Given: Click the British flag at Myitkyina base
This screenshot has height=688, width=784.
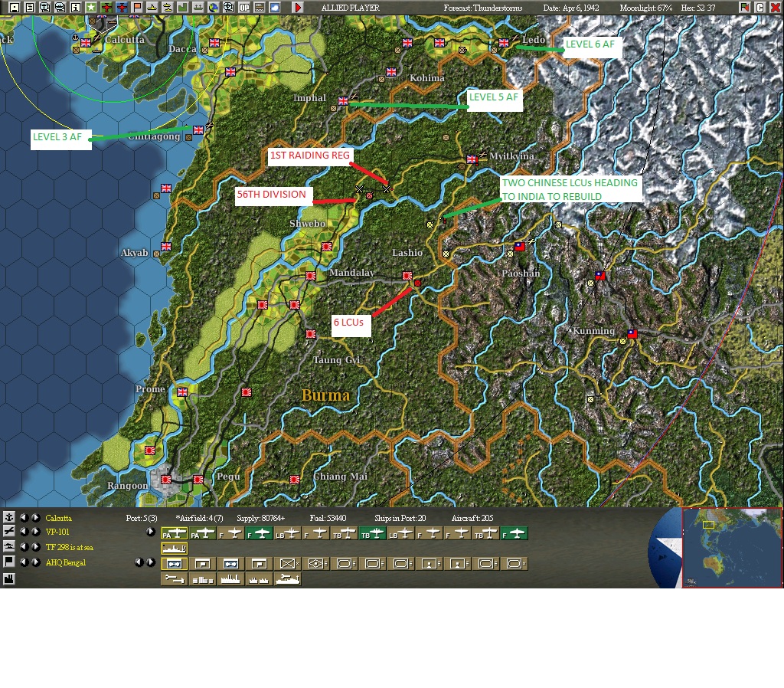Looking at the screenshot, I should (472, 159).
